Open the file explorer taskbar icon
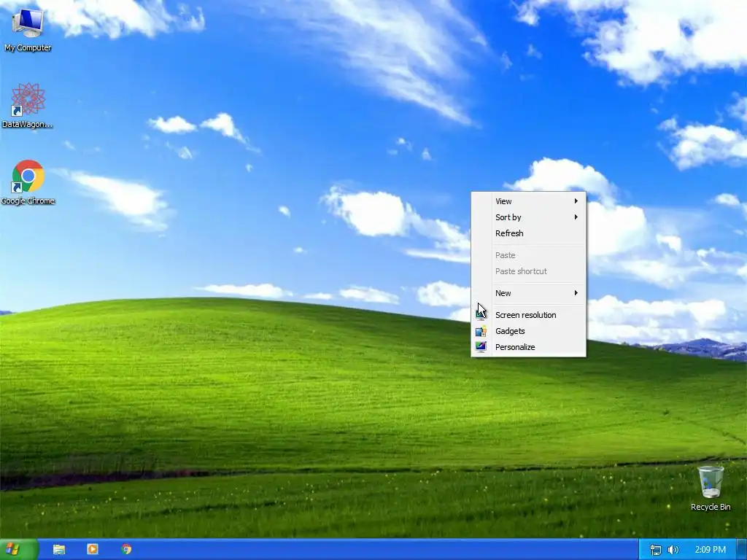Viewport: 747px width, 560px height. click(x=59, y=550)
